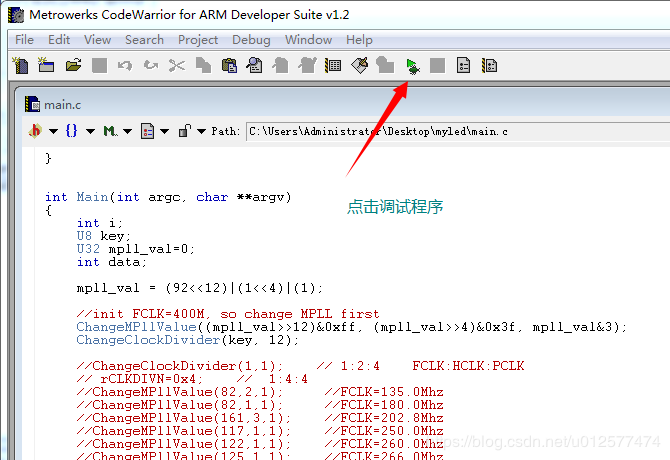Click the '//ChangeMPllValue(161,3,1);' comment
This screenshot has height=460, width=670.
tap(184, 418)
